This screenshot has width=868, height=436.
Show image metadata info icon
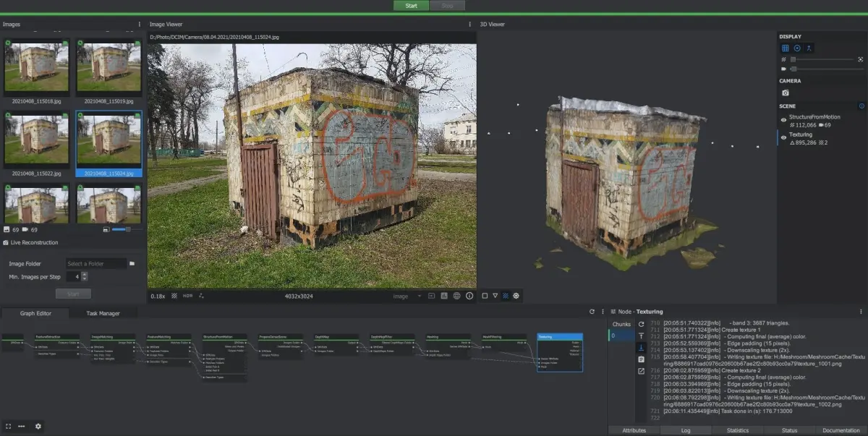(469, 296)
